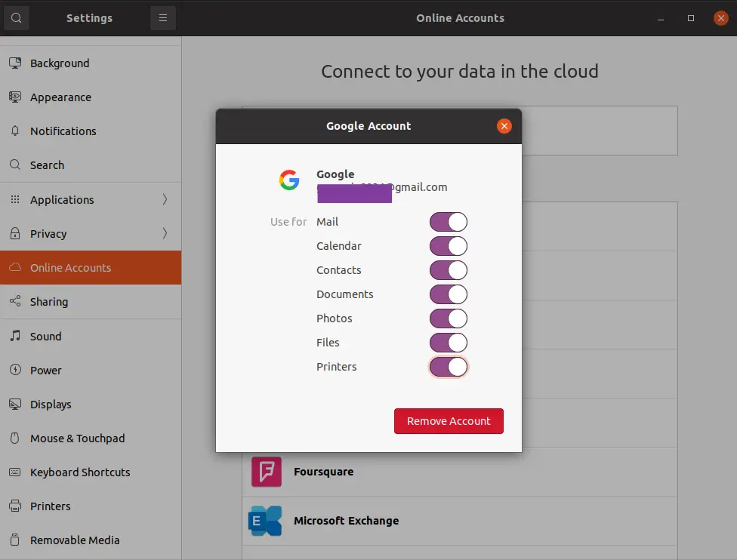Screen dimensions: 737x560
Task: Click the Printers icon in sidebar
Action: click(15, 506)
